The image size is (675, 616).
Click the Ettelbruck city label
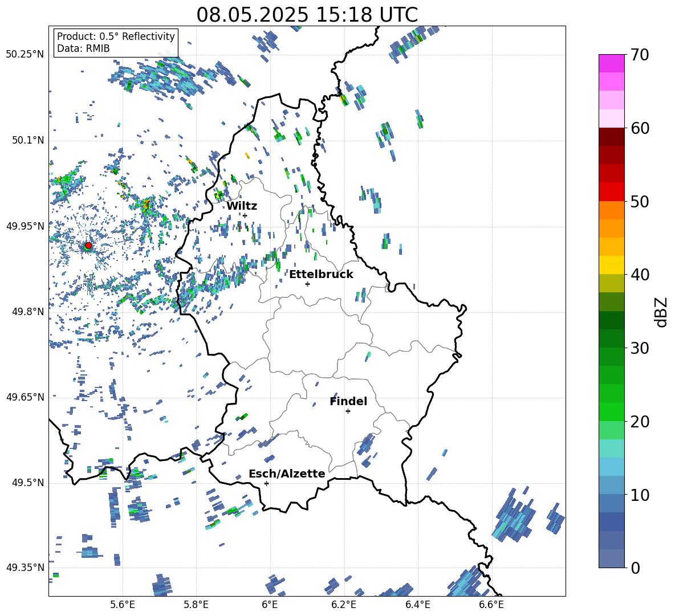coord(321,275)
